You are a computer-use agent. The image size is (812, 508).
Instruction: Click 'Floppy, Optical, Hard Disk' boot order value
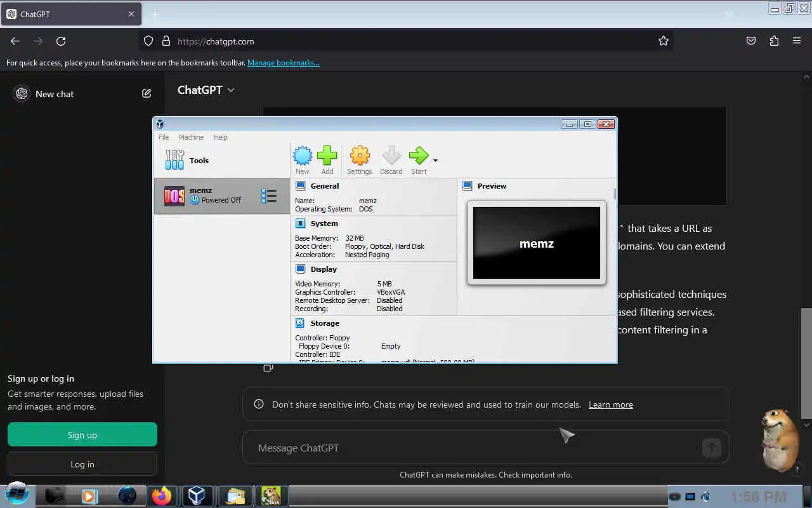coord(384,246)
